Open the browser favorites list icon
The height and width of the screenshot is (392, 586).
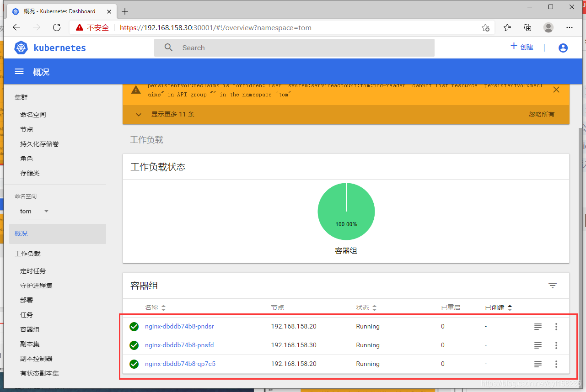507,27
